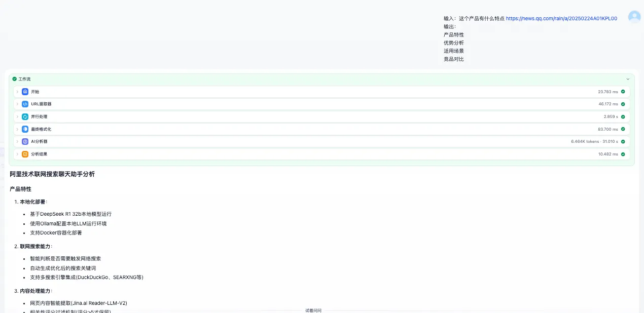Click the URL提取器 code icon
The image size is (644, 313).
[x=25, y=104]
